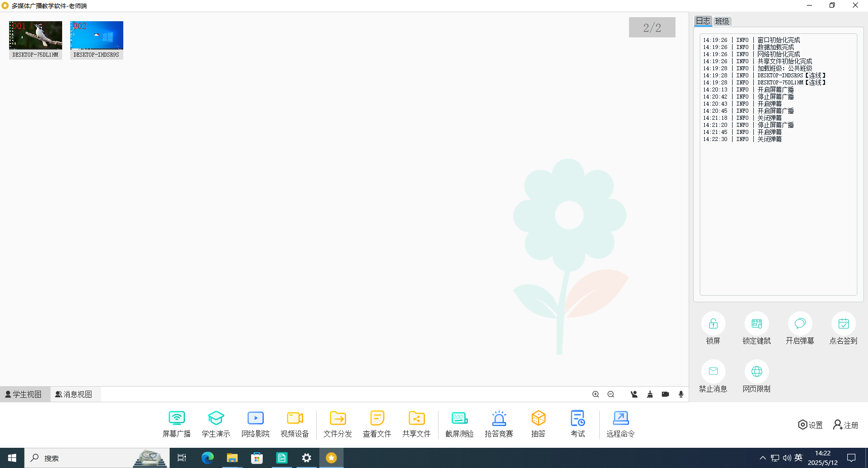Click log entry 14:22:30 关闭弹幕

coord(742,139)
